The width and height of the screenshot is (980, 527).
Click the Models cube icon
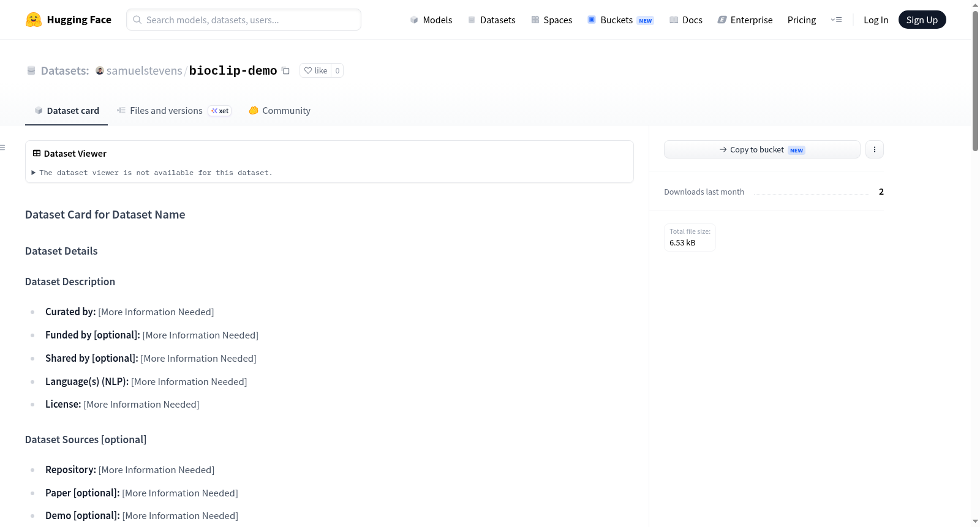[x=414, y=20]
